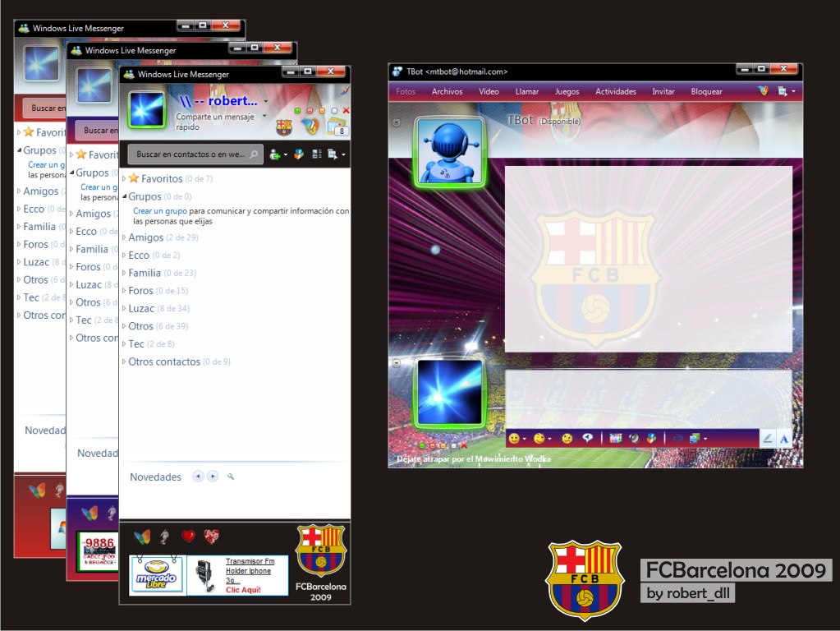Viewport: 840px width, 631px height.
Task: Click the contact list layout icon
Action: coord(317,154)
